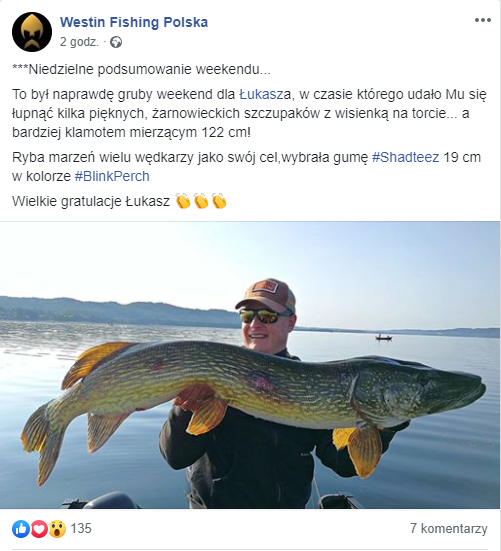Click the Westin Fishing Polska profile avatar
Image resolution: width=501 pixels, height=551 pixels.
point(32,32)
